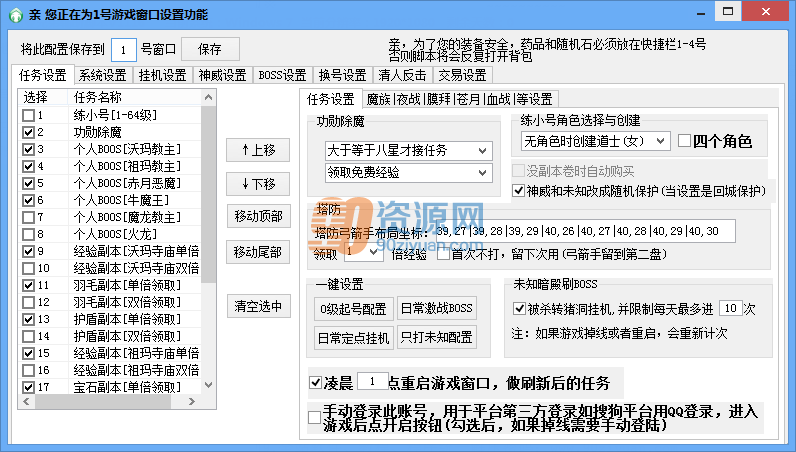
Task: Click ↑上移 button
Action: click(x=258, y=150)
